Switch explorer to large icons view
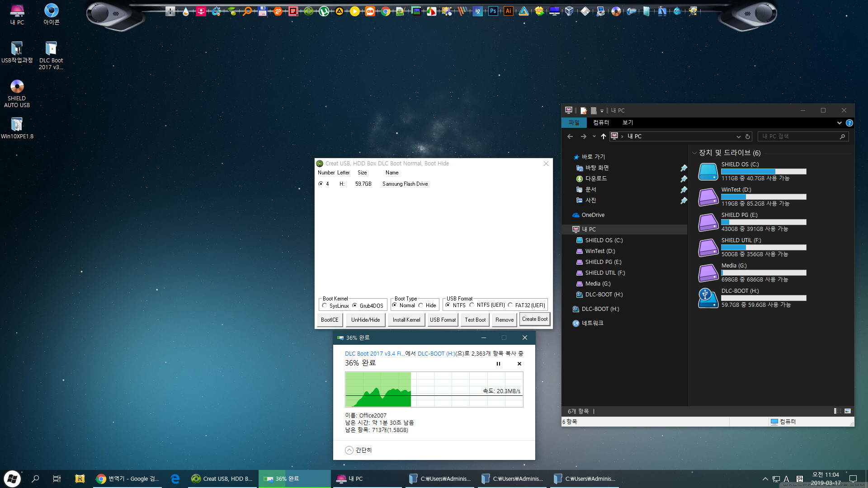This screenshot has width=868, height=488. pyautogui.click(x=848, y=411)
